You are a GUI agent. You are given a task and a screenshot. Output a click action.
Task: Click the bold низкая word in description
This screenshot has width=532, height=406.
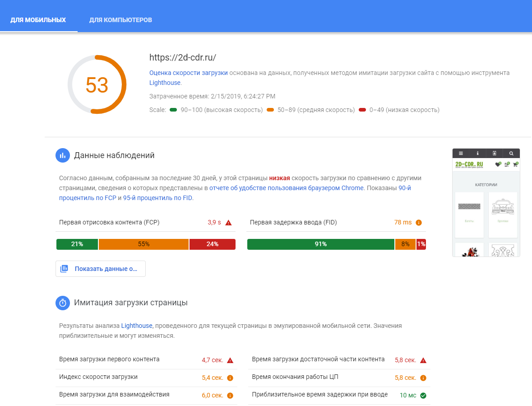coord(279,178)
